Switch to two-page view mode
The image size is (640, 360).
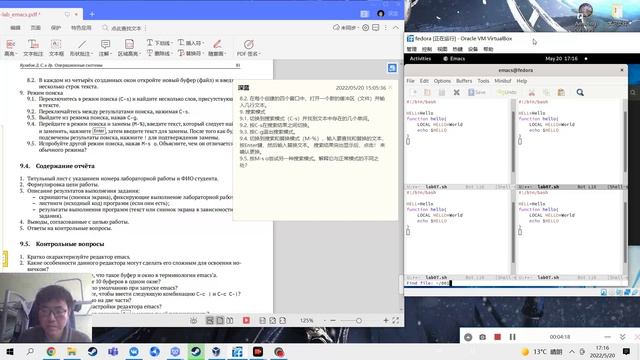pyautogui.click(x=230, y=320)
